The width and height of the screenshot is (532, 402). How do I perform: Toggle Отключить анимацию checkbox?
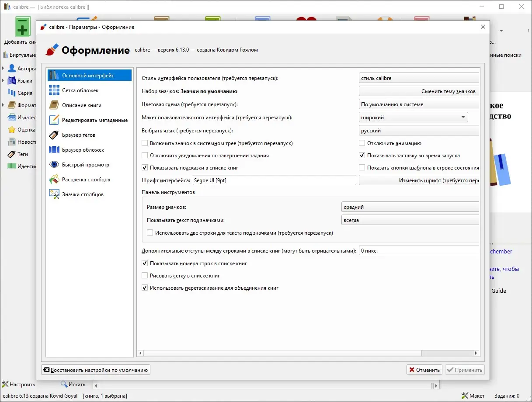coord(362,143)
